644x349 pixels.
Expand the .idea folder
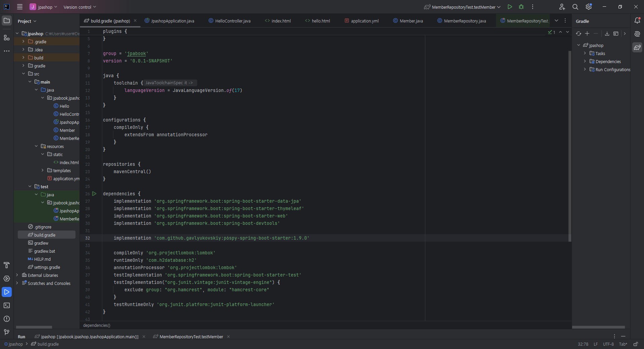pyautogui.click(x=23, y=50)
